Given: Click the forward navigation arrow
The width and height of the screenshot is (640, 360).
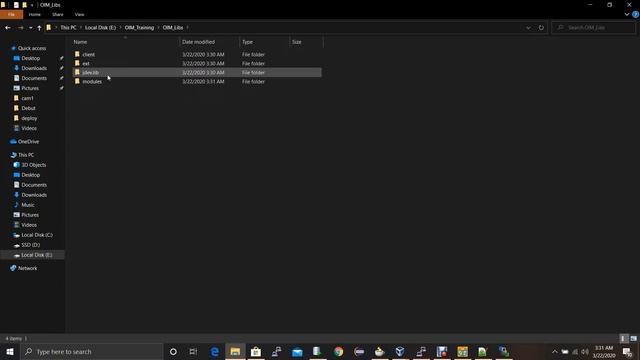Looking at the screenshot, I should tap(20, 28).
